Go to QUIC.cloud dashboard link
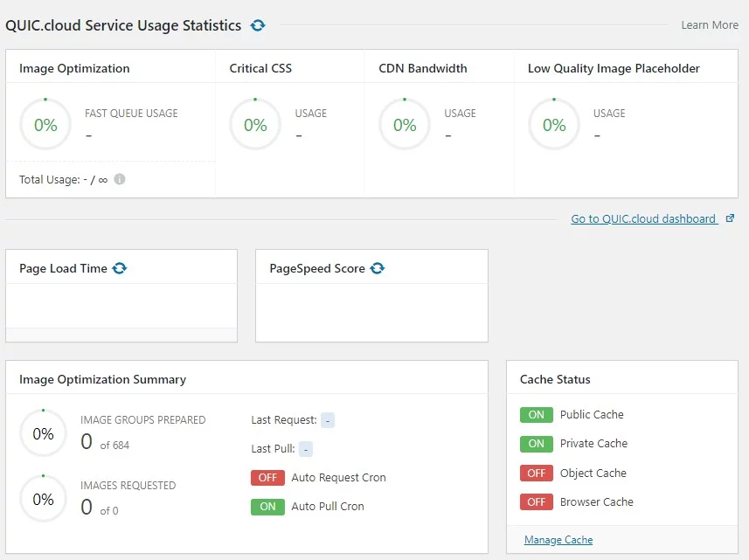 click(644, 218)
